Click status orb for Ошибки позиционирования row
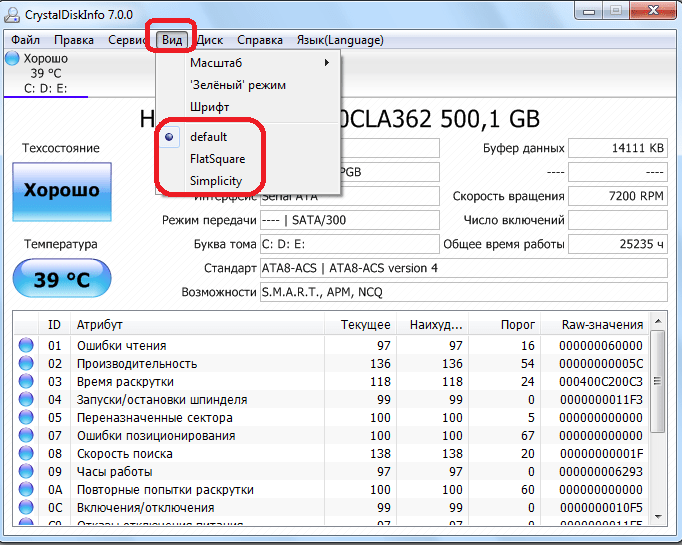This screenshot has width=682, height=545. pyautogui.click(x=26, y=435)
